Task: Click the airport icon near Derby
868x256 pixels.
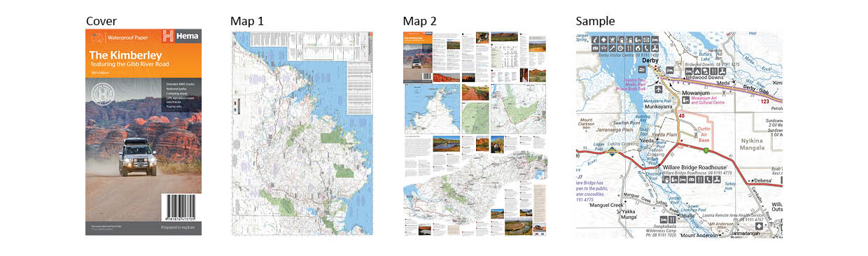Action: click(659, 90)
